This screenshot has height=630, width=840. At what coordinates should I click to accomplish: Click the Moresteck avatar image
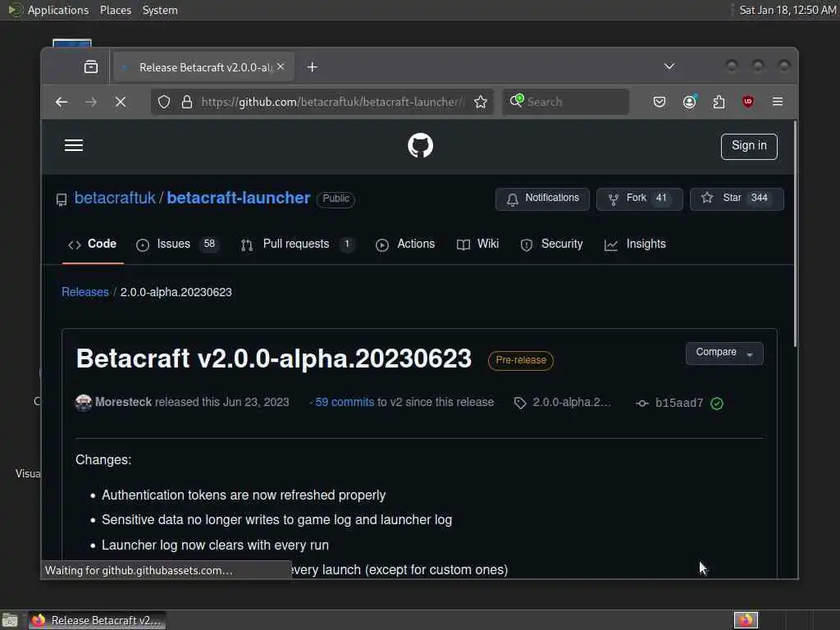84,402
